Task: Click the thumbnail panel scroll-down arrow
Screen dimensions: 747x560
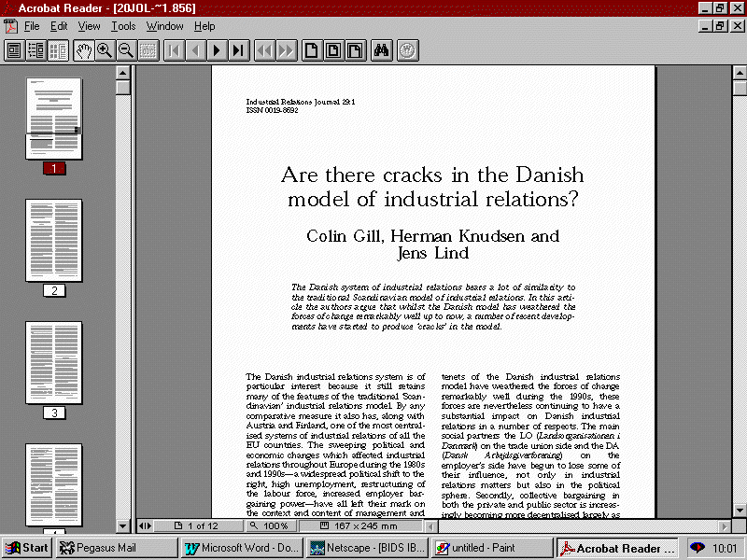Action: tap(123, 525)
